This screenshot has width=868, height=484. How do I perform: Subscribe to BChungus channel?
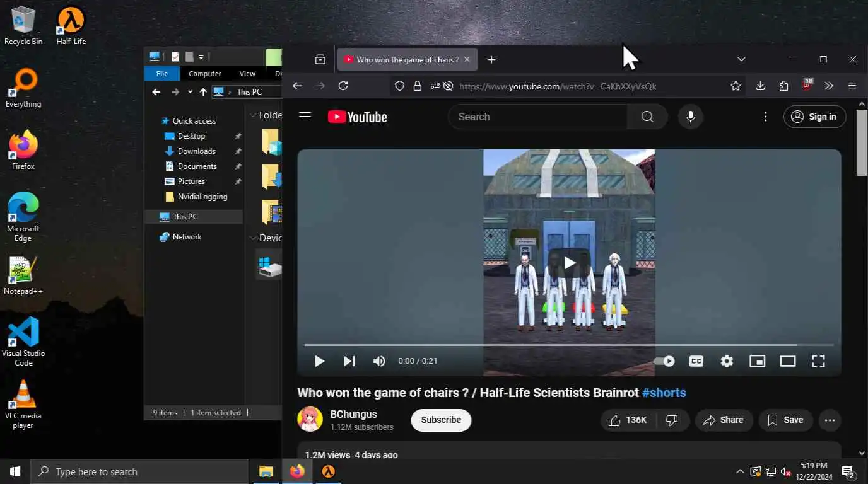(441, 420)
